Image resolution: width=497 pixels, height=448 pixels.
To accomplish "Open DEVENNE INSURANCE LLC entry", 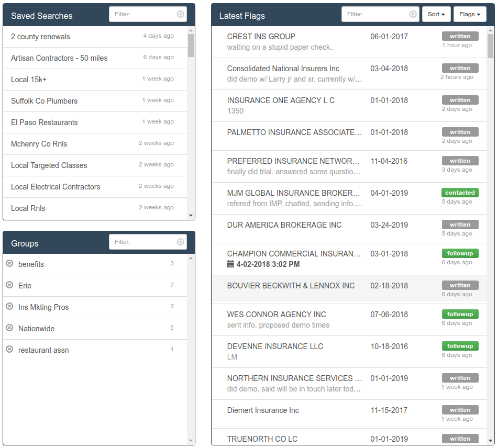I will pyautogui.click(x=349, y=352).
